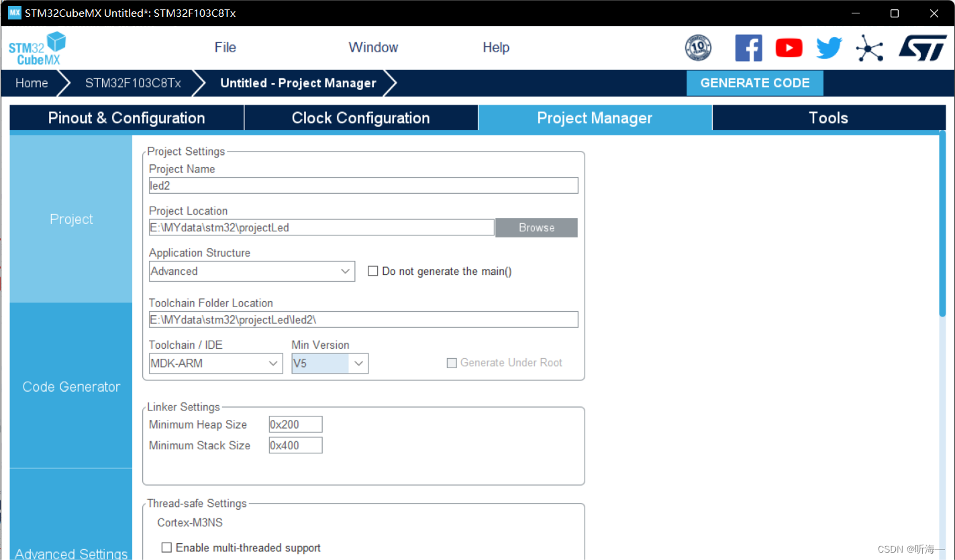
Task: Select Project in the side panel
Action: (x=71, y=219)
